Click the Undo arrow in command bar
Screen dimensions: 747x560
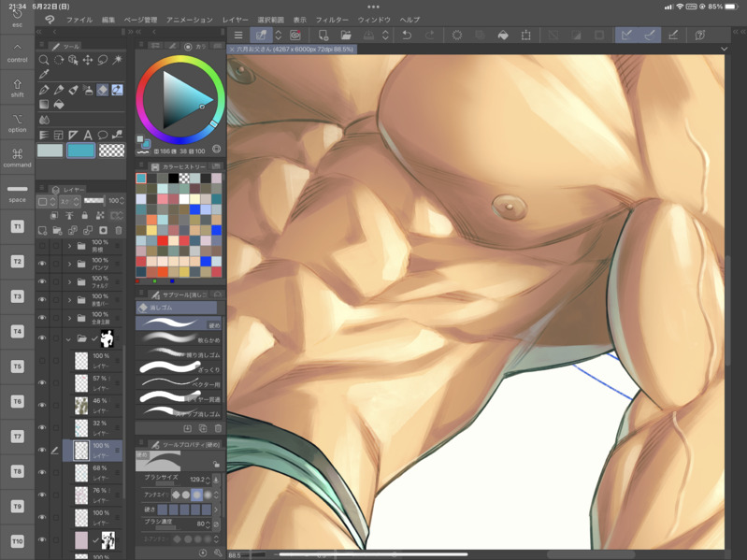pos(407,36)
